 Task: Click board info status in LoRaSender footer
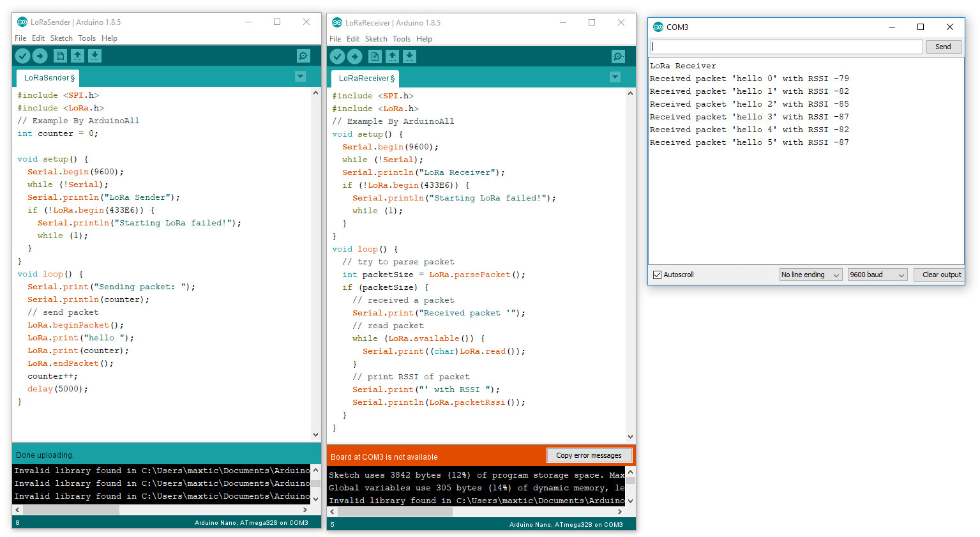251,523
